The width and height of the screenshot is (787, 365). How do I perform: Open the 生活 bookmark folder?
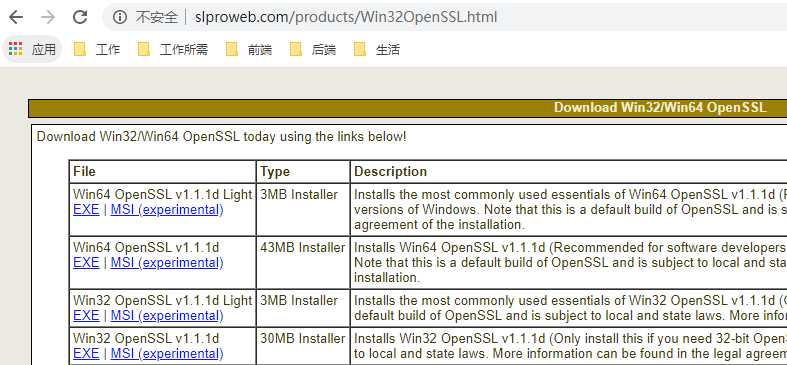click(376, 49)
